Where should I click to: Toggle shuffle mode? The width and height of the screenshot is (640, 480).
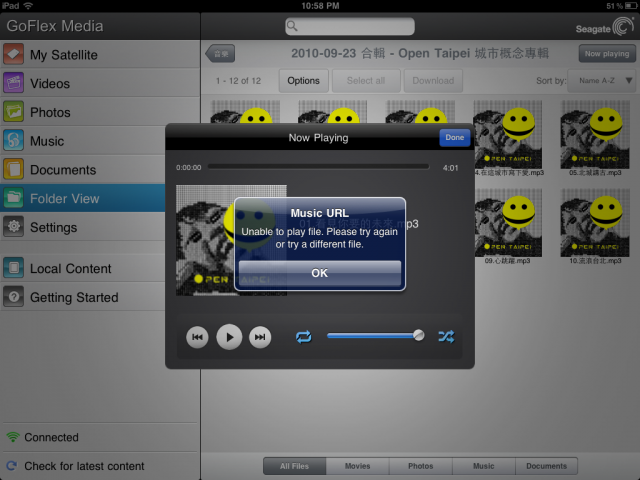[x=446, y=337]
